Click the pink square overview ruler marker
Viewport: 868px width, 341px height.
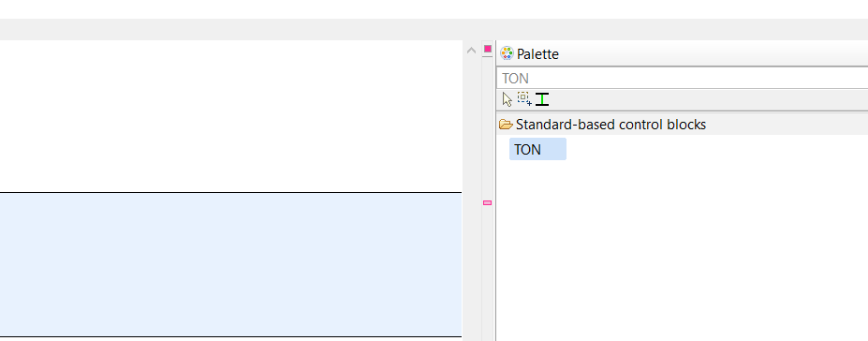488,49
